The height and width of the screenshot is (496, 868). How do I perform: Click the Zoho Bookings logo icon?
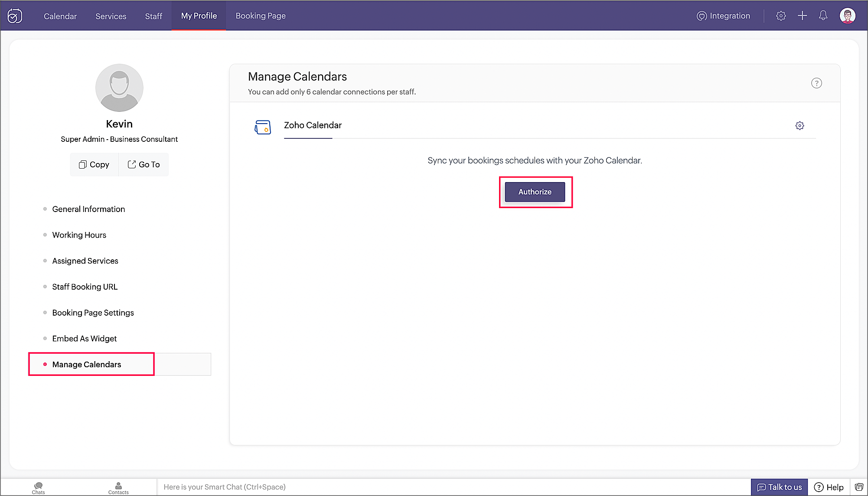pyautogui.click(x=15, y=16)
